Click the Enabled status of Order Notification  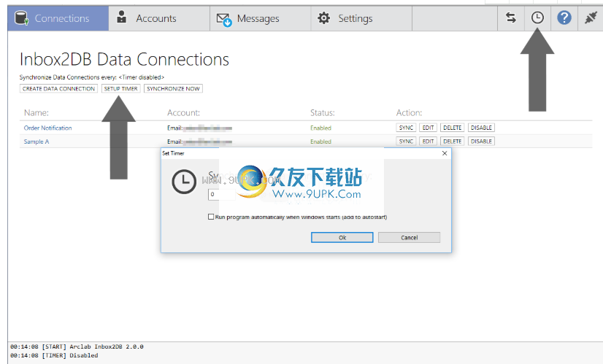[x=320, y=128]
